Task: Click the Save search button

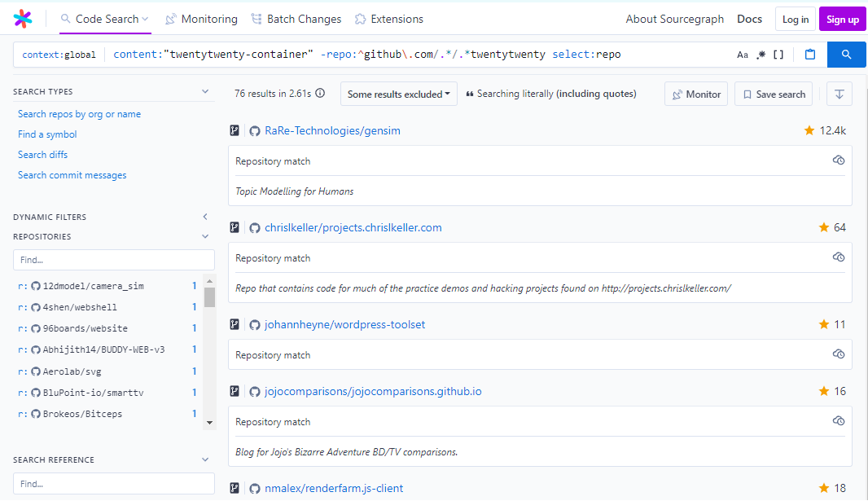Action: (x=774, y=94)
